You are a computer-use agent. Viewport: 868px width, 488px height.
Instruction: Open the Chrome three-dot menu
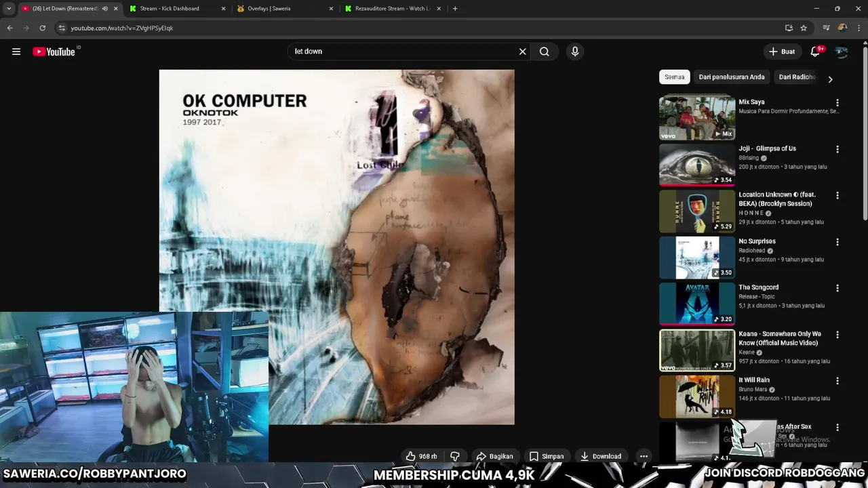tap(858, 28)
